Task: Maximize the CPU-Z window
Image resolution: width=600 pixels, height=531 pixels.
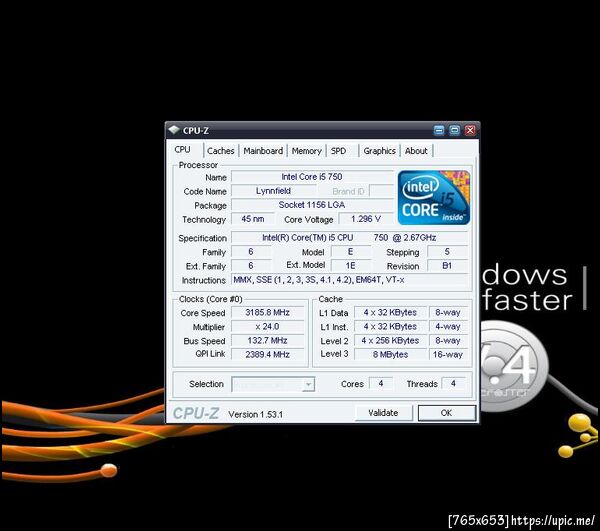Action: pos(455,130)
